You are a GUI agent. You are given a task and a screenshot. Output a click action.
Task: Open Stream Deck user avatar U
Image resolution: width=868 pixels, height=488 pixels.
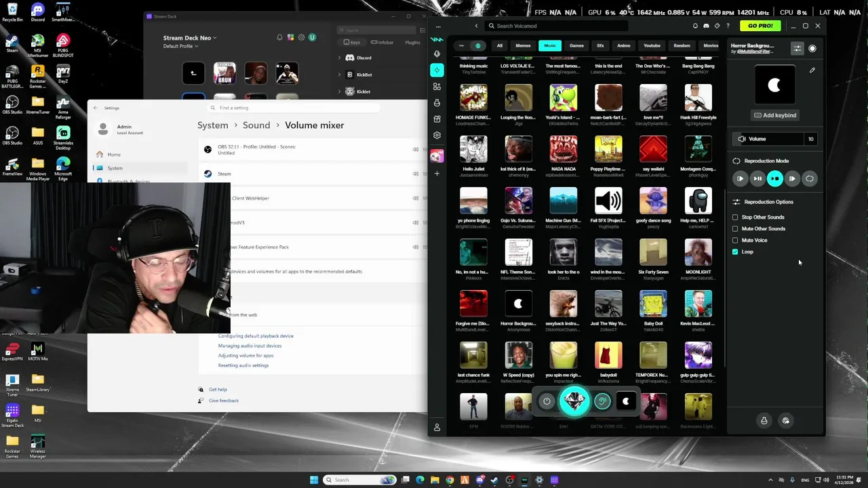pos(312,37)
